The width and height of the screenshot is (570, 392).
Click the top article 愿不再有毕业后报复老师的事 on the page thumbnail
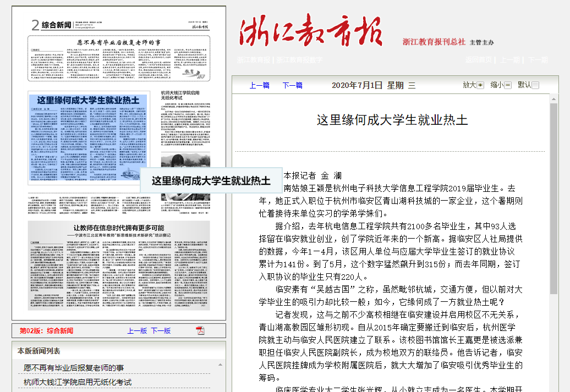click(x=119, y=58)
